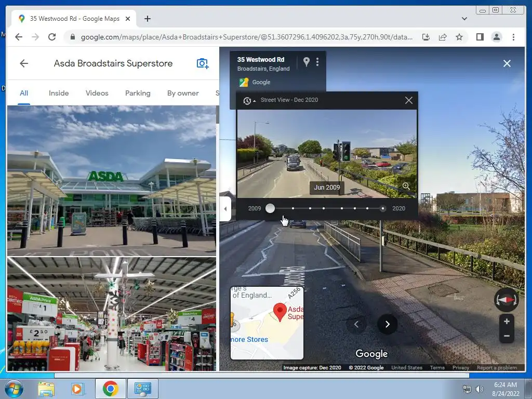Viewport: 532px width, 399px height.
Task: Click Chrome forward navigation arrow
Action: tap(35, 37)
